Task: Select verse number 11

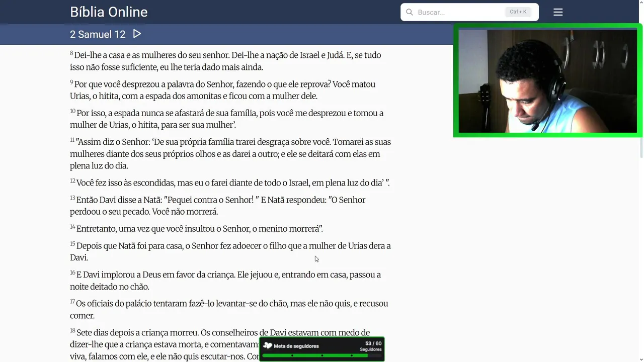Action: click(x=72, y=140)
